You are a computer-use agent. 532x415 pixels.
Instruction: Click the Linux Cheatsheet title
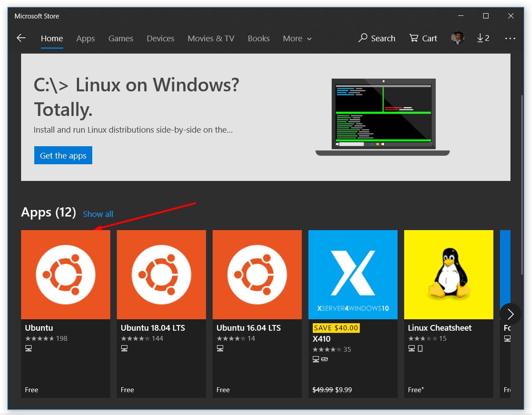[x=440, y=328]
